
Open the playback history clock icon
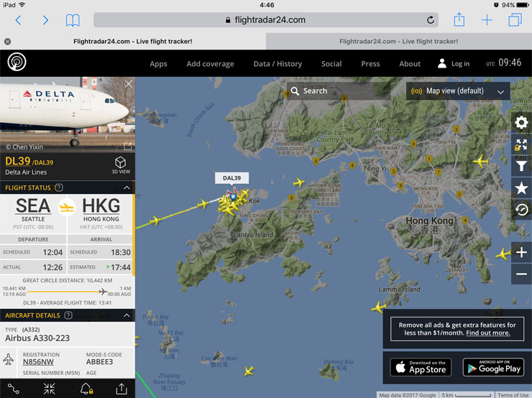(x=521, y=210)
